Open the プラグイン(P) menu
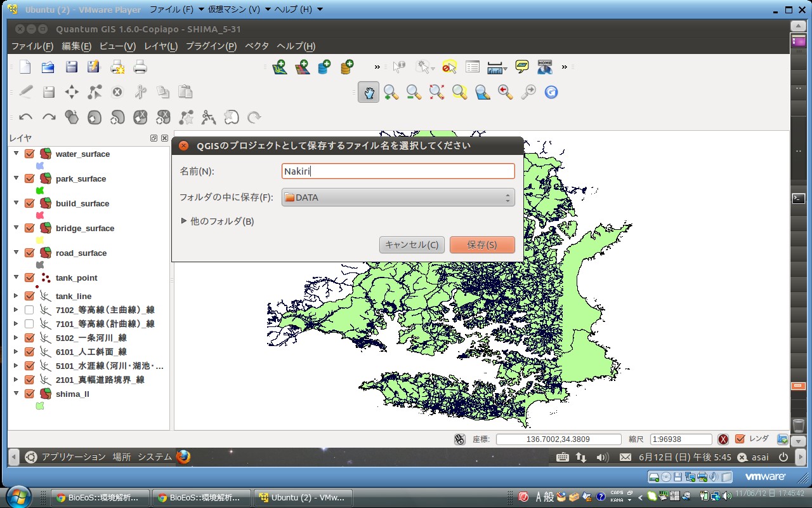 211,46
